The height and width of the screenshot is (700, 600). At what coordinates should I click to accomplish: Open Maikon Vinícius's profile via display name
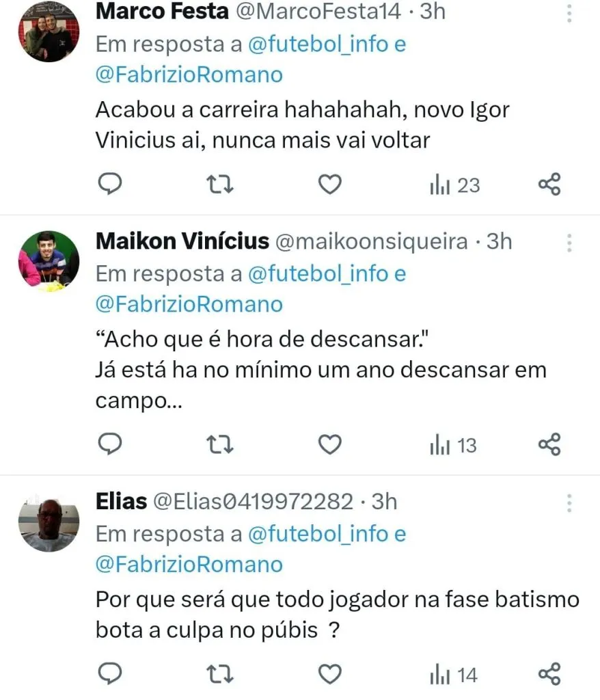tap(182, 241)
